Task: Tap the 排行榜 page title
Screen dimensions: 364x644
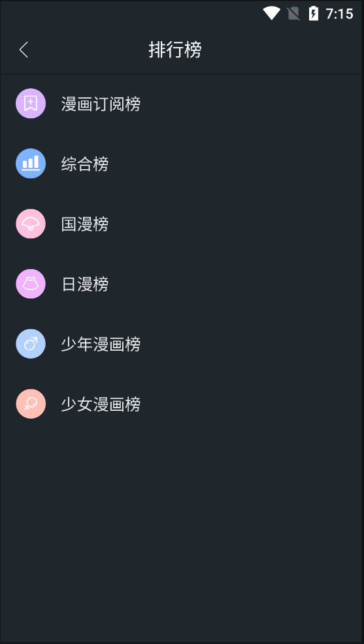Action: (175, 50)
